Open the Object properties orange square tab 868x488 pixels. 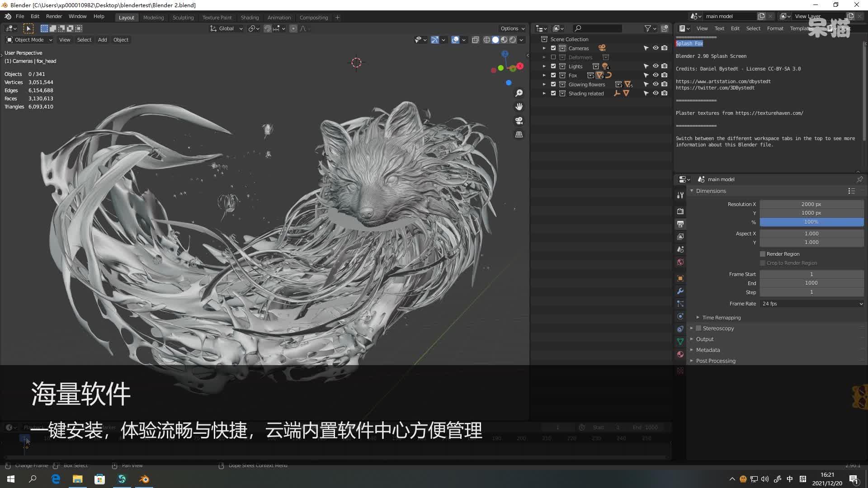680,278
